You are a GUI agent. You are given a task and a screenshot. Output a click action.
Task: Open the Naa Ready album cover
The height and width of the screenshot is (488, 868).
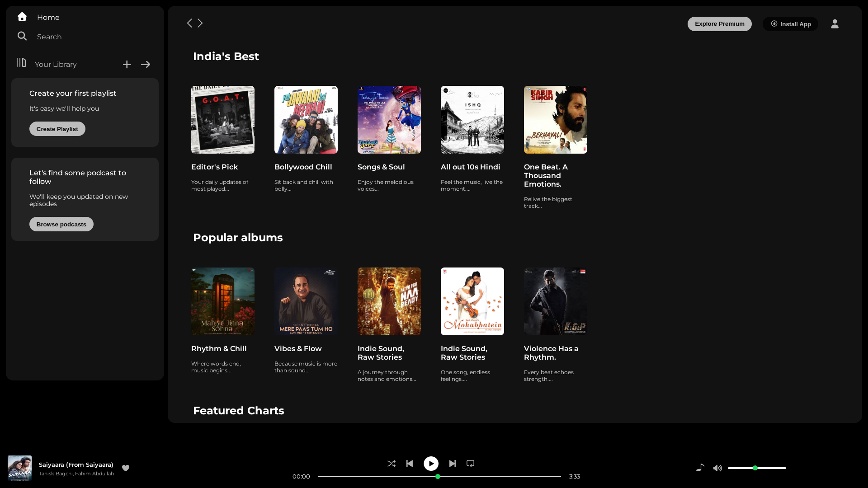pos(389,301)
